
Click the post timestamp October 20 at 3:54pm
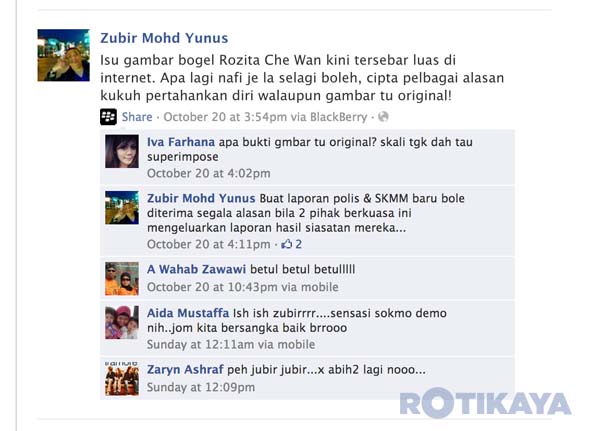225,117
